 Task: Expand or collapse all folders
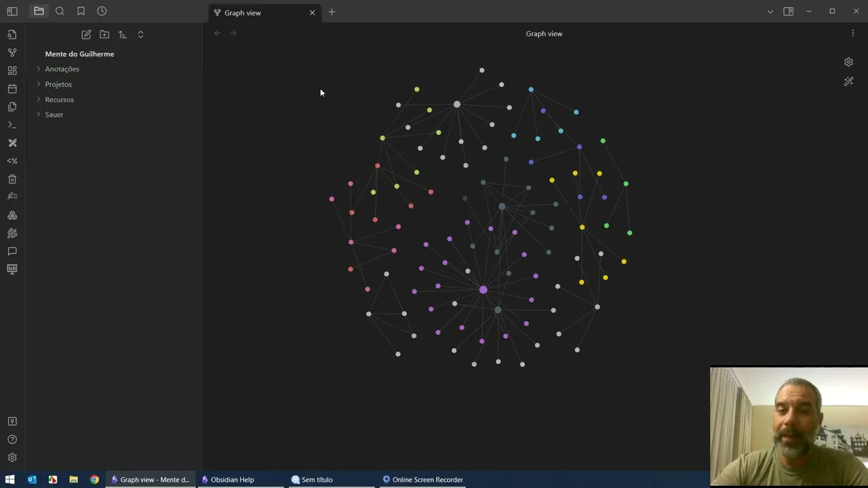(140, 35)
